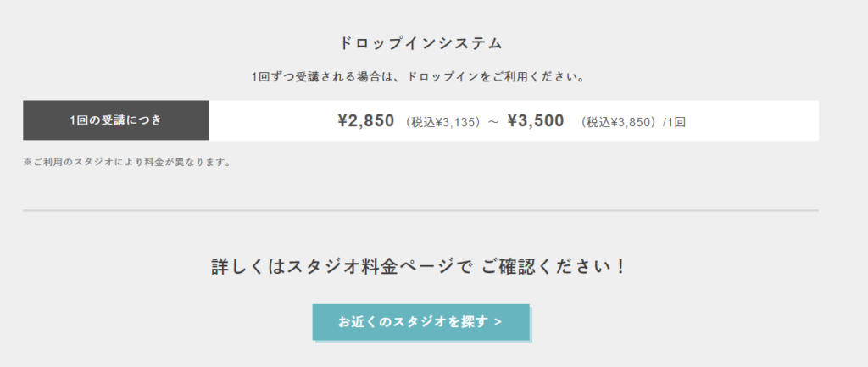
Task: Click the お近くのスタジオを探す button
Action: pyautogui.click(x=420, y=322)
